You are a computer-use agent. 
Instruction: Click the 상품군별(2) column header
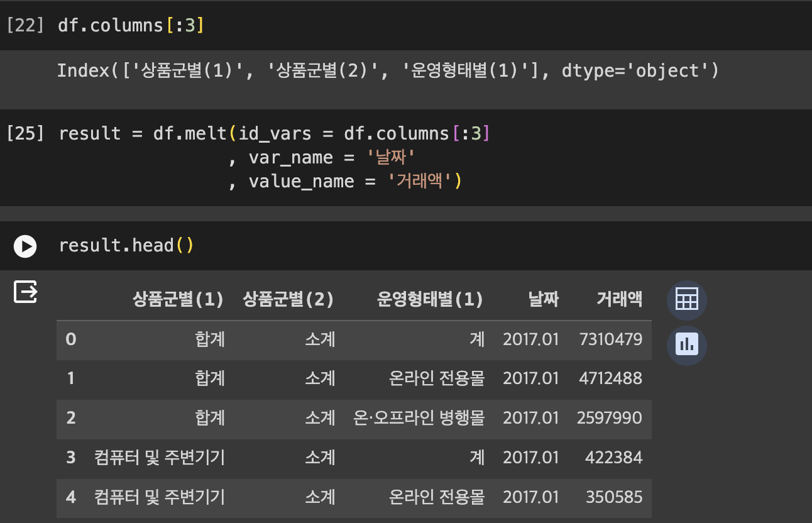(288, 300)
